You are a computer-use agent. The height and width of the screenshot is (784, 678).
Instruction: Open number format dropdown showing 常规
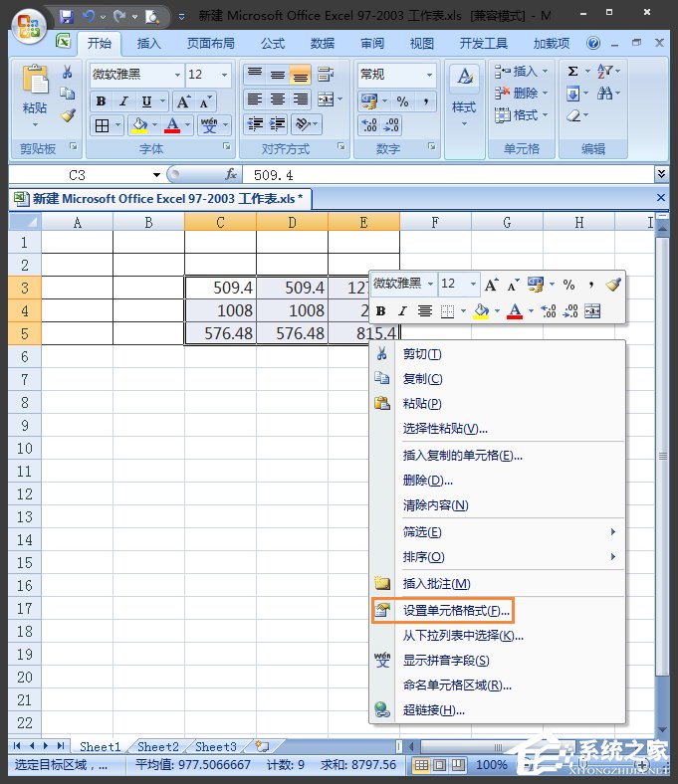[x=429, y=75]
